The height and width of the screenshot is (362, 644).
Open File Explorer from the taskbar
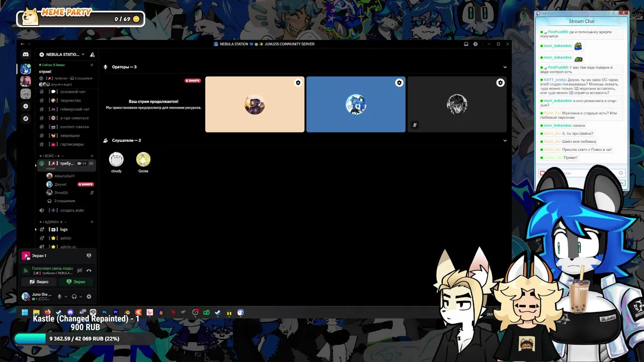(36, 312)
